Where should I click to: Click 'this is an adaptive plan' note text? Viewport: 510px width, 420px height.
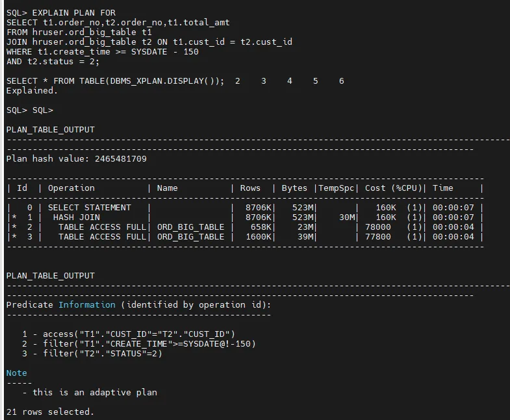[95, 392]
